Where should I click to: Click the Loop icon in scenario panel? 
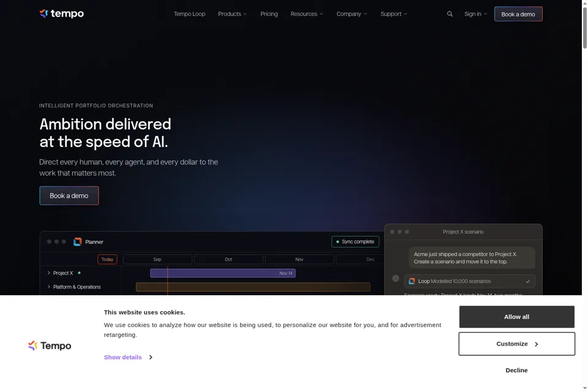412,281
